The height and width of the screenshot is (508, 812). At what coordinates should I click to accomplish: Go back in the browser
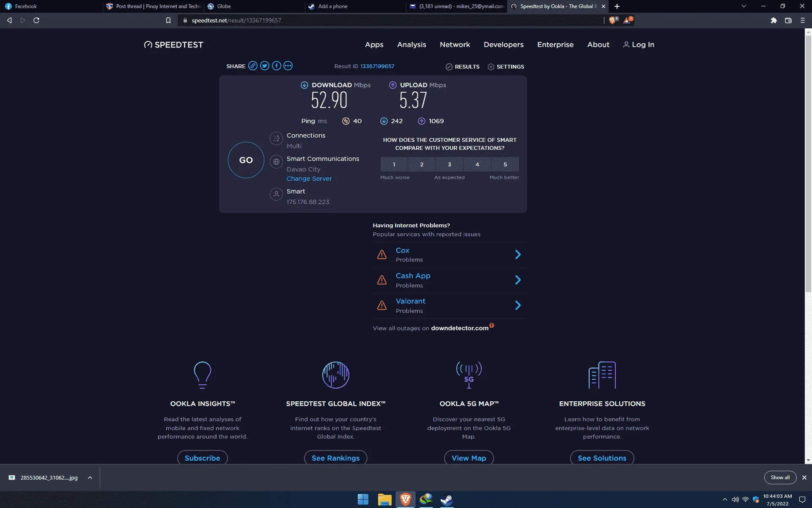pyautogui.click(x=9, y=20)
